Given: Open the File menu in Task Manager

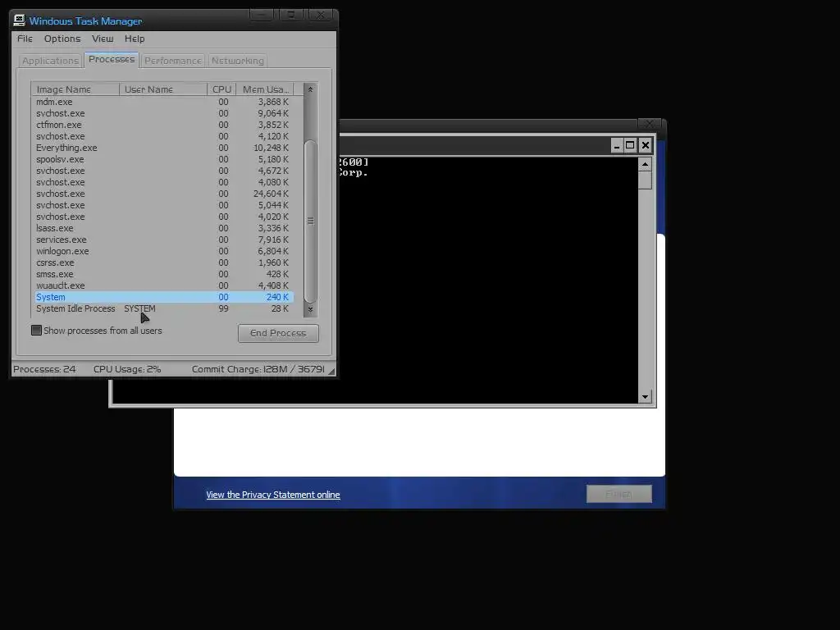Looking at the screenshot, I should 25,39.
